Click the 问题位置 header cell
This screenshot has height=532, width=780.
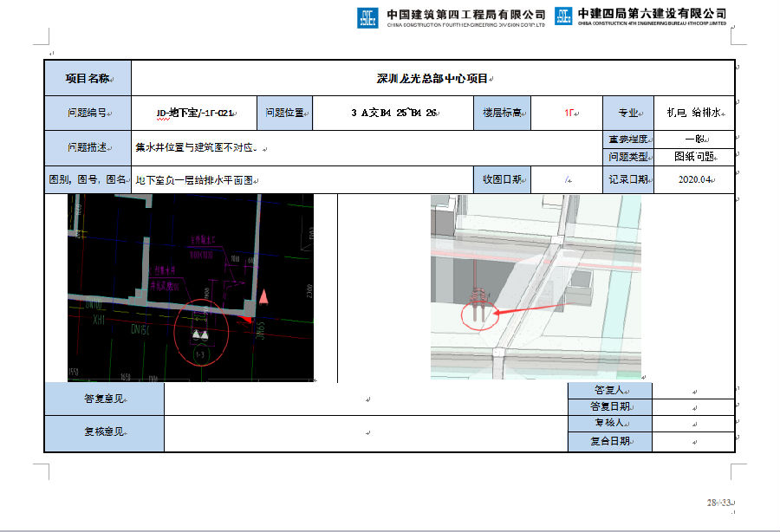tap(284, 113)
